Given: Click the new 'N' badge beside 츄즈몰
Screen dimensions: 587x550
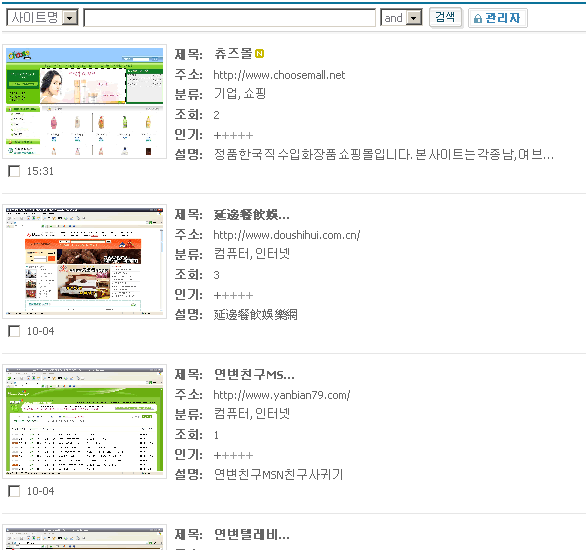Looking at the screenshot, I should point(259,54).
